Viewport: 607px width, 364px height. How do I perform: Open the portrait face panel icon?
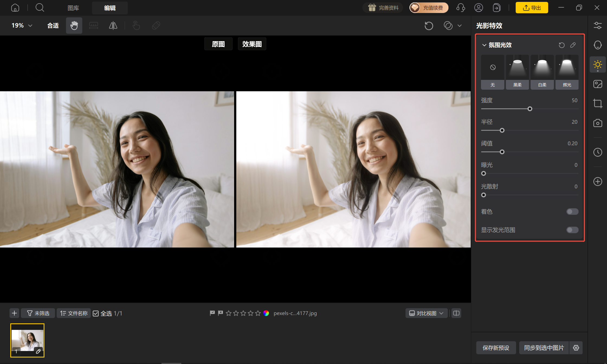598,45
